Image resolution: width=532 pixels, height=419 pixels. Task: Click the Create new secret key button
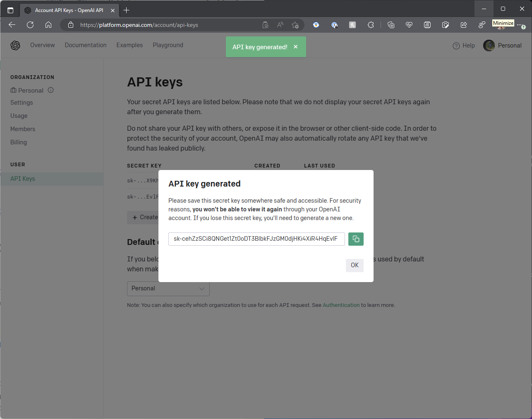pyautogui.click(x=143, y=217)
